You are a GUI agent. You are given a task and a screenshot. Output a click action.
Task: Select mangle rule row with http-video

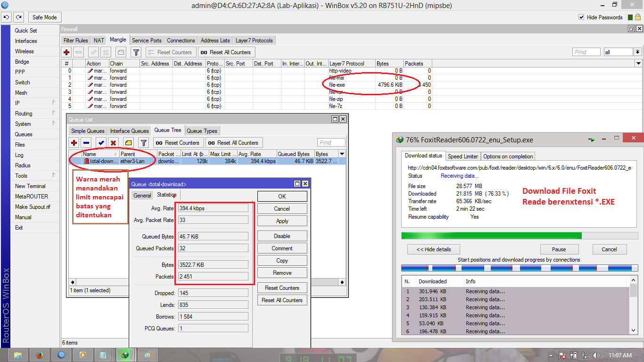tap(248, 71)
